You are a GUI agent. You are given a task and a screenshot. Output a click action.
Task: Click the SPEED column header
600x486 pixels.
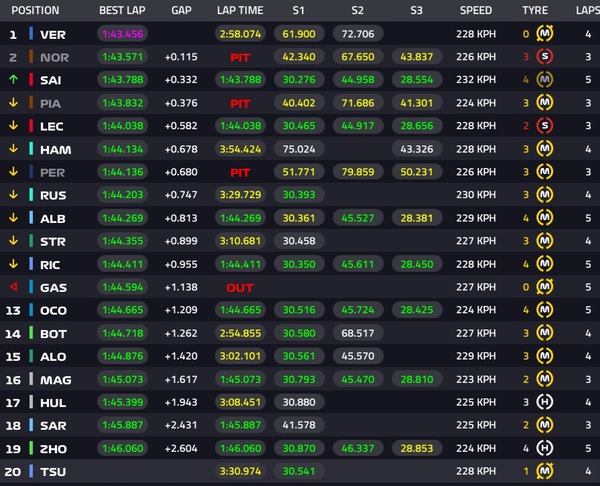(x=476, y=10)
